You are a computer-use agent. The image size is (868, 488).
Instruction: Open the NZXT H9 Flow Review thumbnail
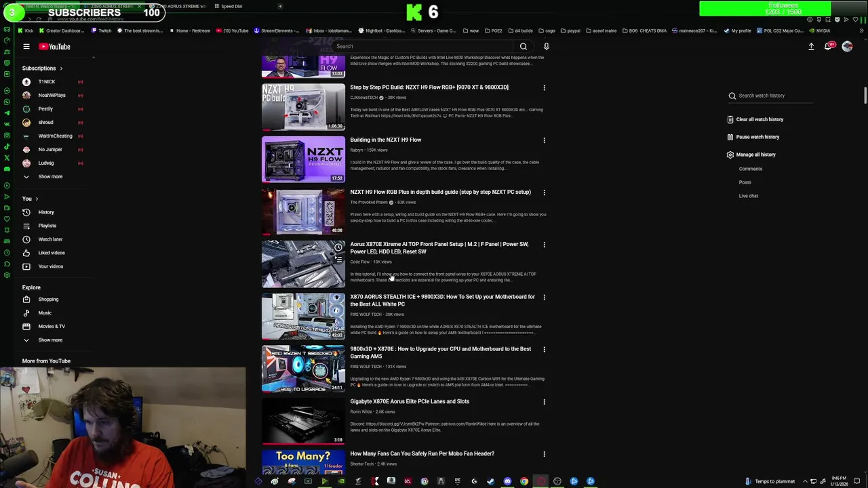coord(303,160)
